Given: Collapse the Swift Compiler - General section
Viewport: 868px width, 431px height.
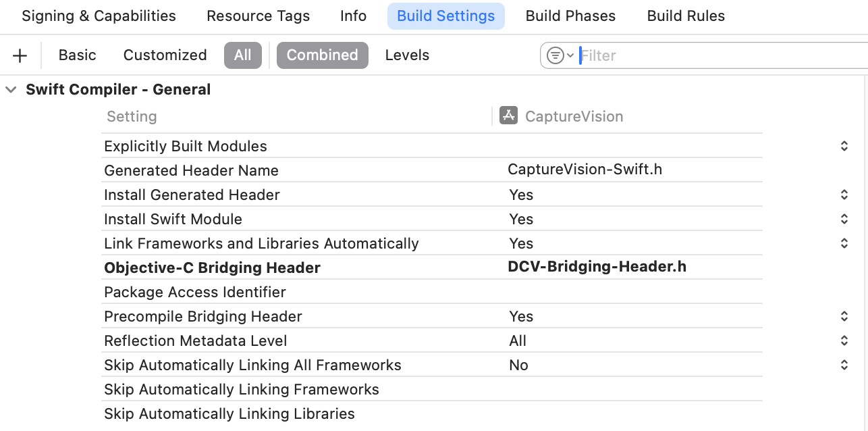Looking at the screenshot, I should pos(11,89).
